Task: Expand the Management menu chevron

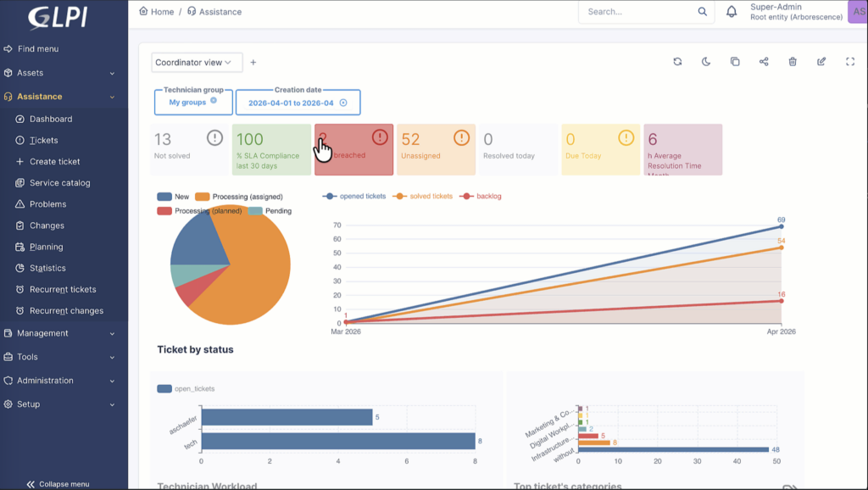Action: (x=112, y=334)
